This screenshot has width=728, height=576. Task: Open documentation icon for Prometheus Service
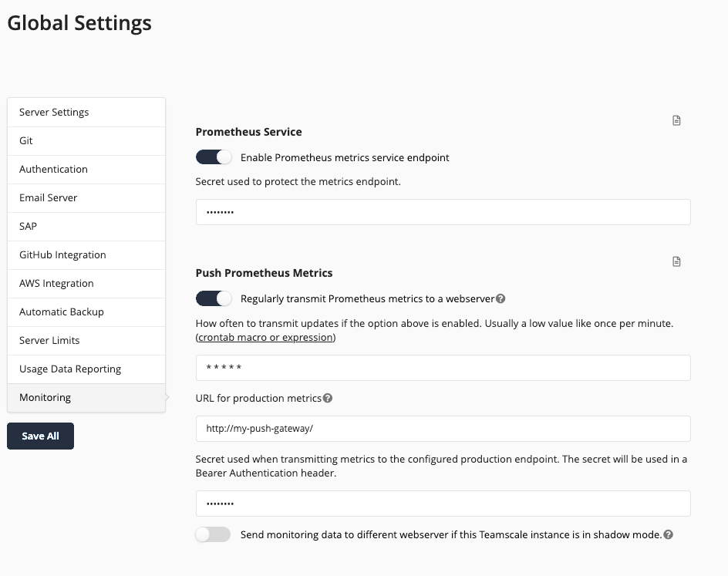click(x=676, y=121)
